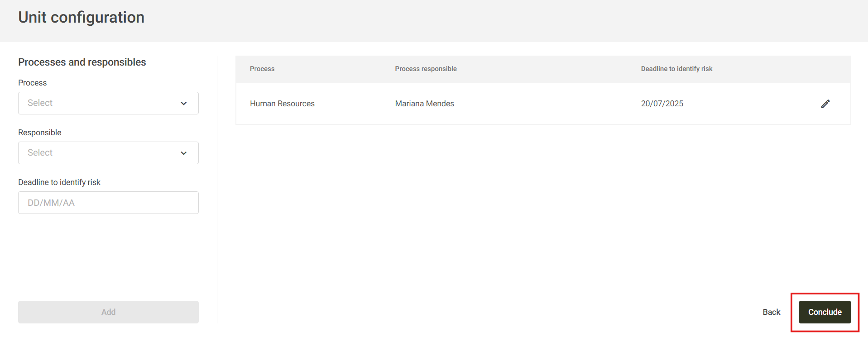Click the Process column header
The height and width of the screenshot is (337, 868).
coord(262,69)
